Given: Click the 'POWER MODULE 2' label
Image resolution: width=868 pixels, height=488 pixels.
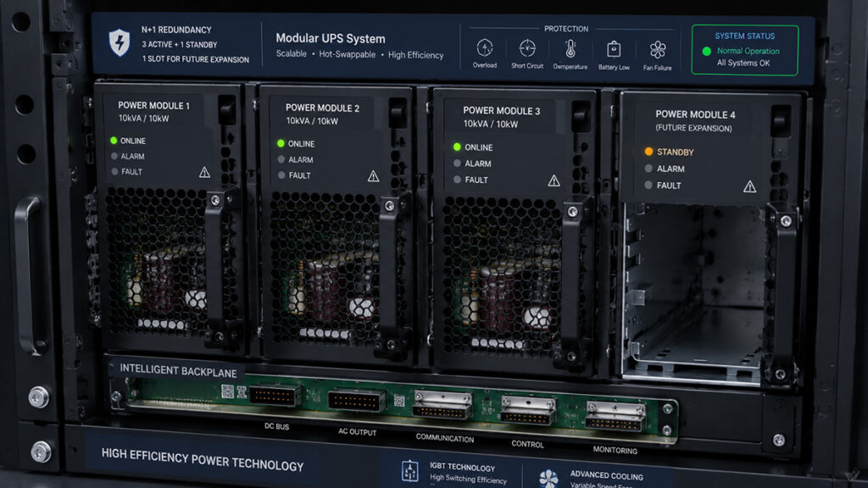Looking at the screenshot, I should (x=322, y=108).
